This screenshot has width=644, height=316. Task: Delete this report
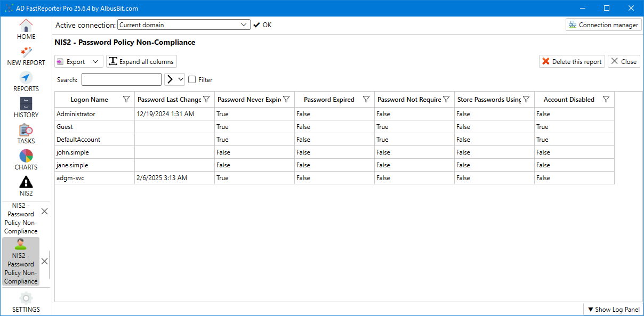coord(572,61)
